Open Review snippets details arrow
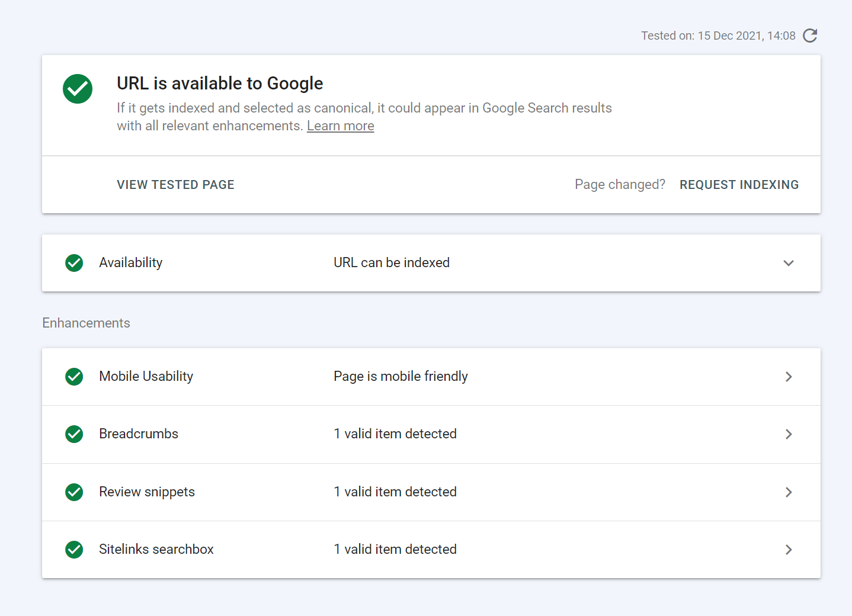Image resolution: width=852 pixels, height=616 pixels. coord(788,492)
